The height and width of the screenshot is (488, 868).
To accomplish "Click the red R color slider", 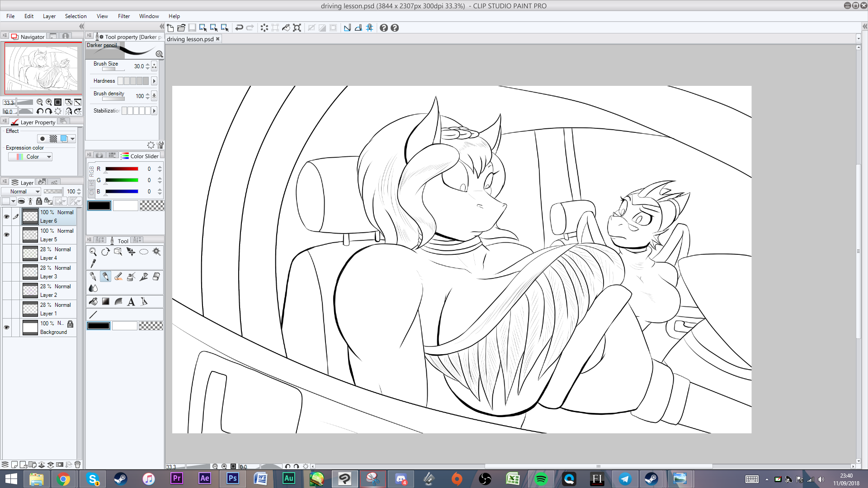I will (122, 169).
